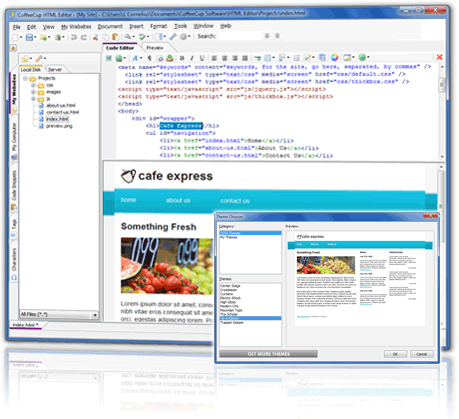
Task: Select 'My Themes' category in Theme Chooser
Action: [229, 237]
